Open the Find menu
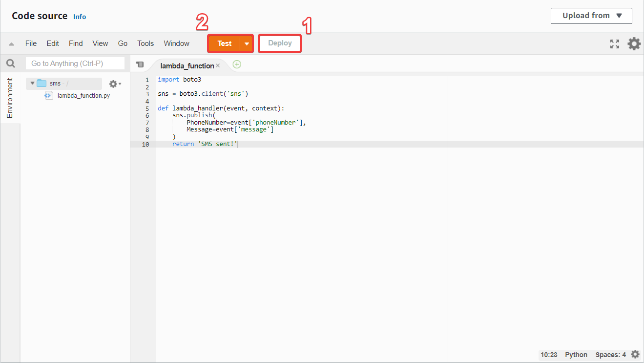 [x=76, y=43]
